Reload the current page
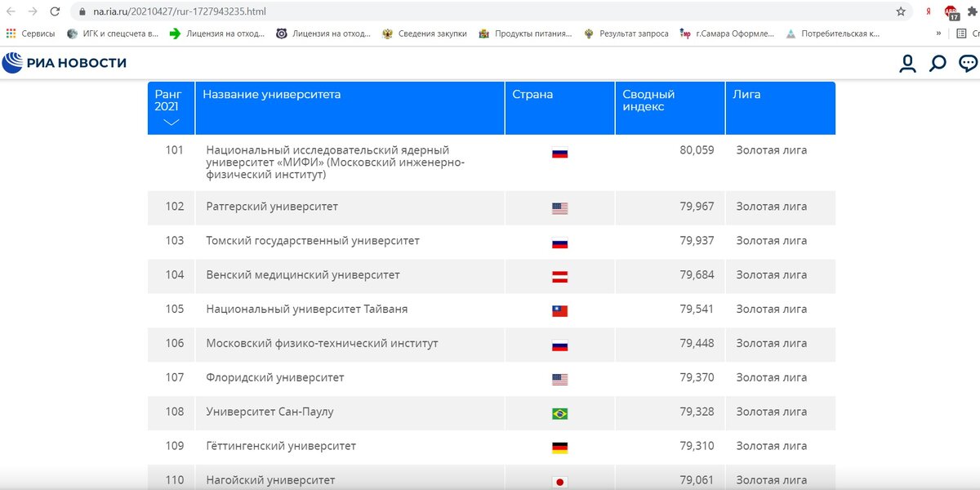This screenshot has height=490, width=980. pyautogui.click(x=55, y=11)
